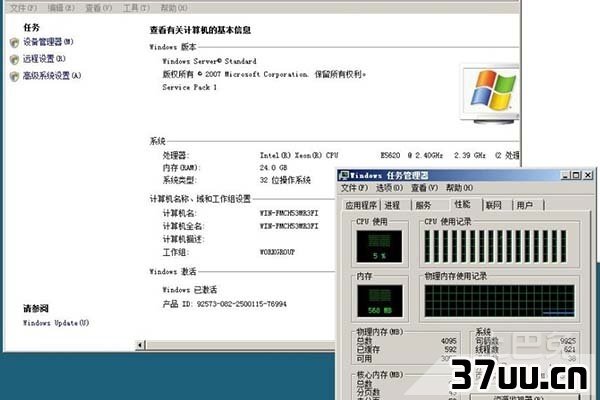Open Options menu in Task Manager
The height and width of the screenshot is (400, 600).
click(x=389, y=188)
